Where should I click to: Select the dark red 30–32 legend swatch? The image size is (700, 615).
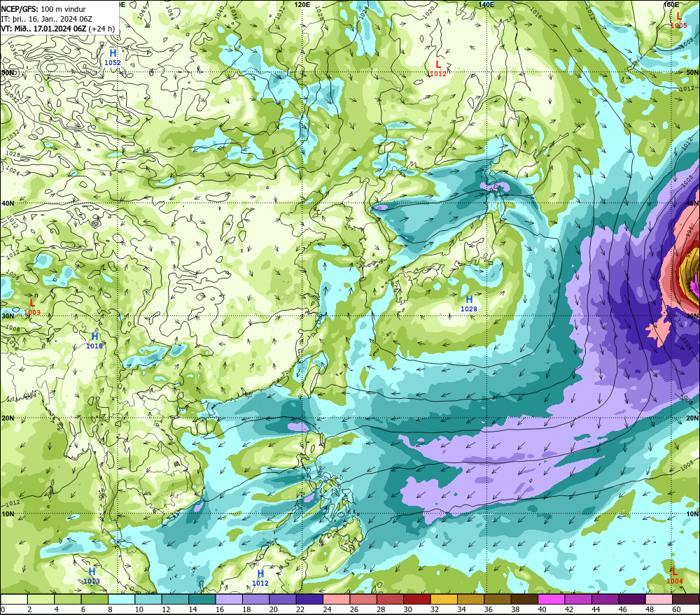pyautogui.click(x=417, y=599)
